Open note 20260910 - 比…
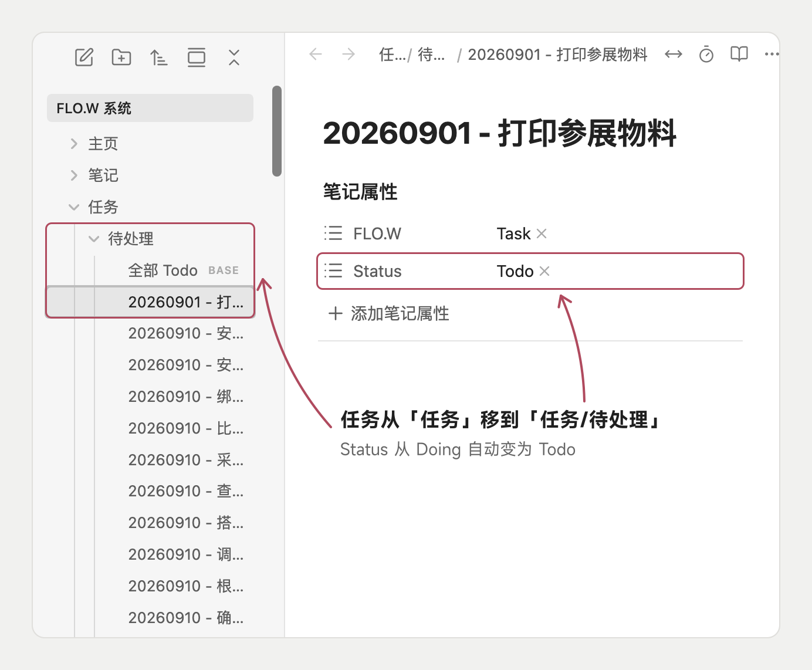This screenshot has height=670, width=812. [185, 428]
